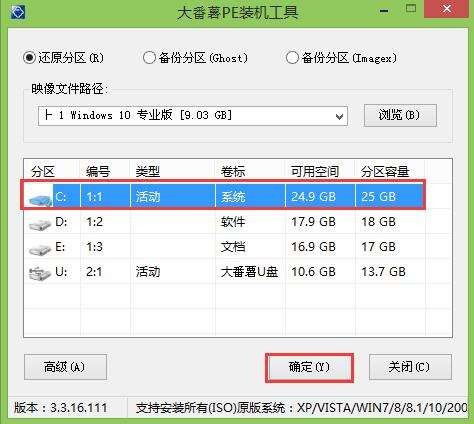Close the window with the red X
This screenshot has height=424, width=474.
[x=446, y=9]
